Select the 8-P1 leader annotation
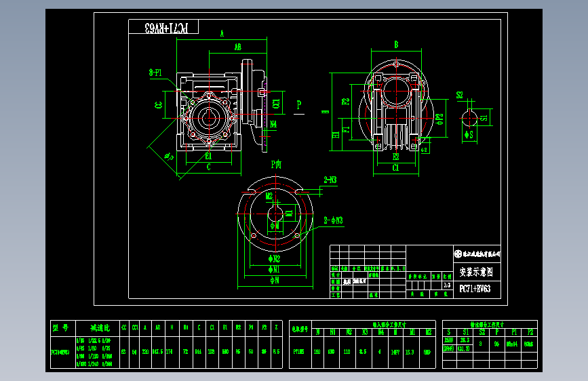 click(x=155, y=73)
